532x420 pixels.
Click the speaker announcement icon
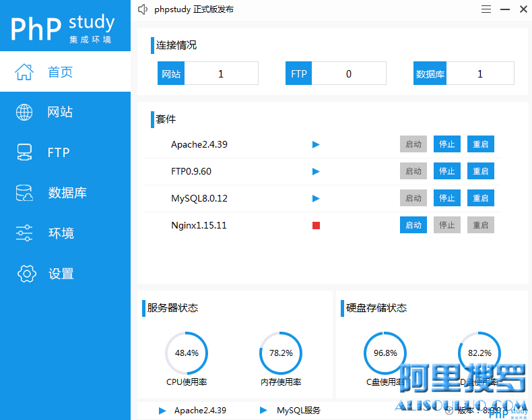143,9
